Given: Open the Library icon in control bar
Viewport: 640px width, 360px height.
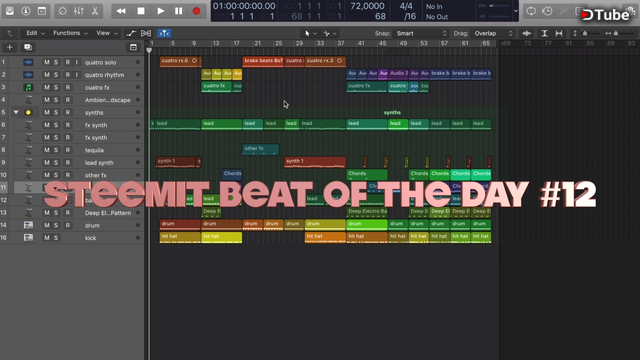Looking at the screenshot, I should (9, 11).
